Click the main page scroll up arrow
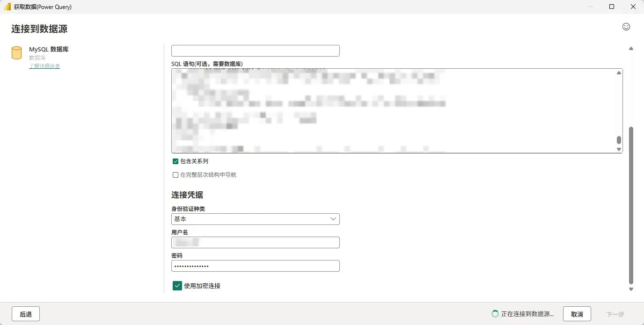This screenshot has width=644, height=325. pos(631,49)
